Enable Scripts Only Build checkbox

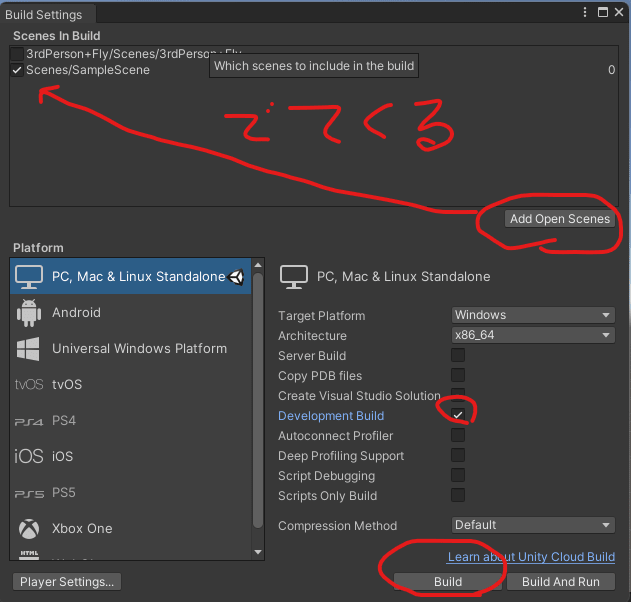(458, 495)
